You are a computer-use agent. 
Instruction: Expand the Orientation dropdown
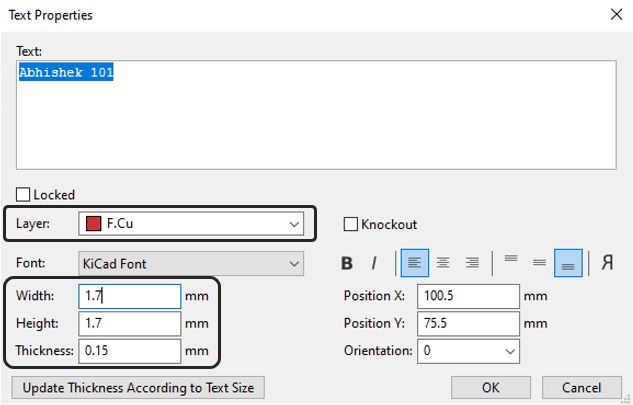click(468, 351)
